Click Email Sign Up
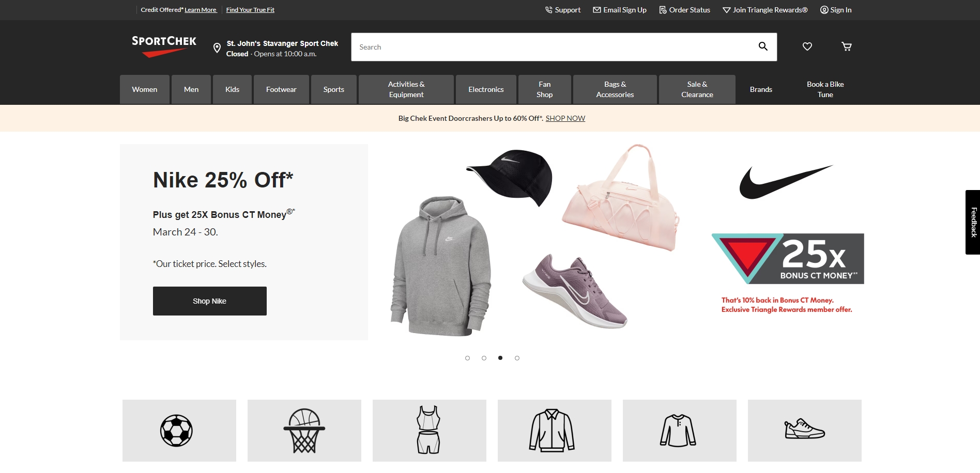 (620, 10)
